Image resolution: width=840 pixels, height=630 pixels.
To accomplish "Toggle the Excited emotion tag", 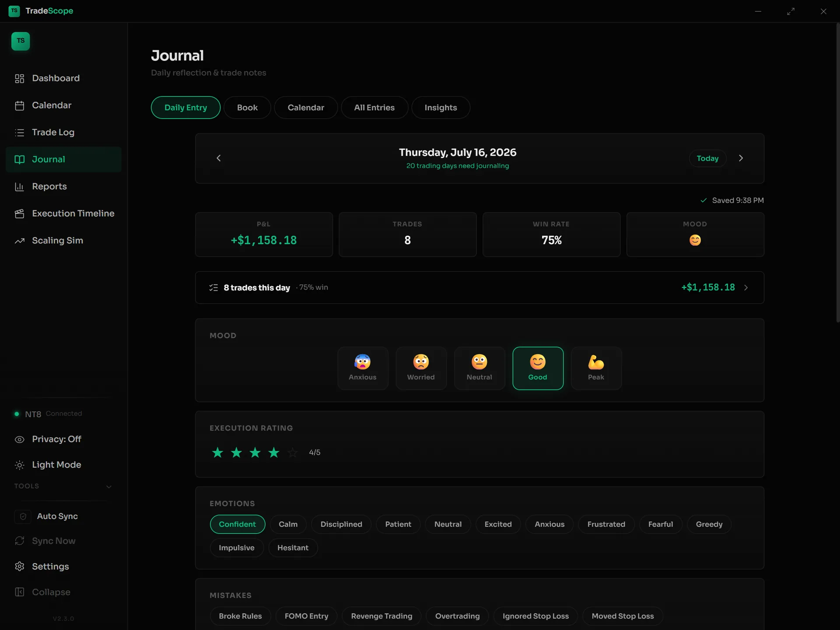I will 498,524.
